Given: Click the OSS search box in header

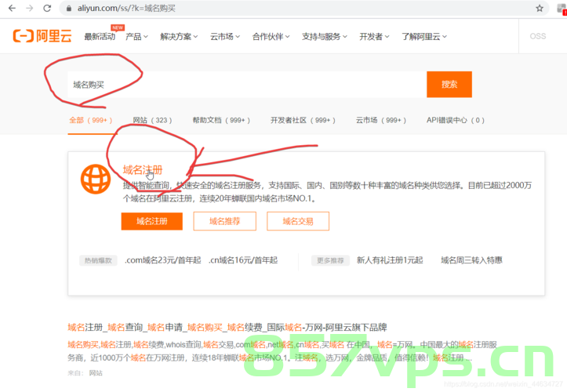Looking at the screenshot, I should (x=543, y=36).
